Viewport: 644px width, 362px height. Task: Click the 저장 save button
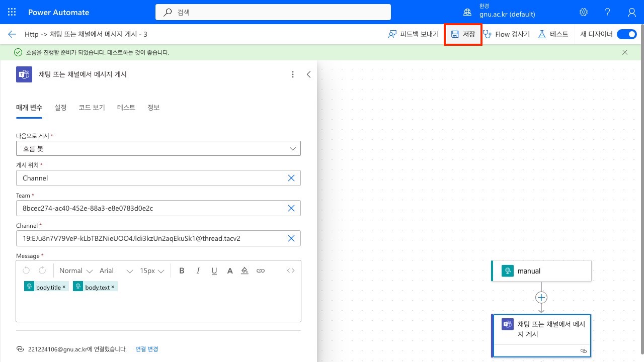click(463, 34)
